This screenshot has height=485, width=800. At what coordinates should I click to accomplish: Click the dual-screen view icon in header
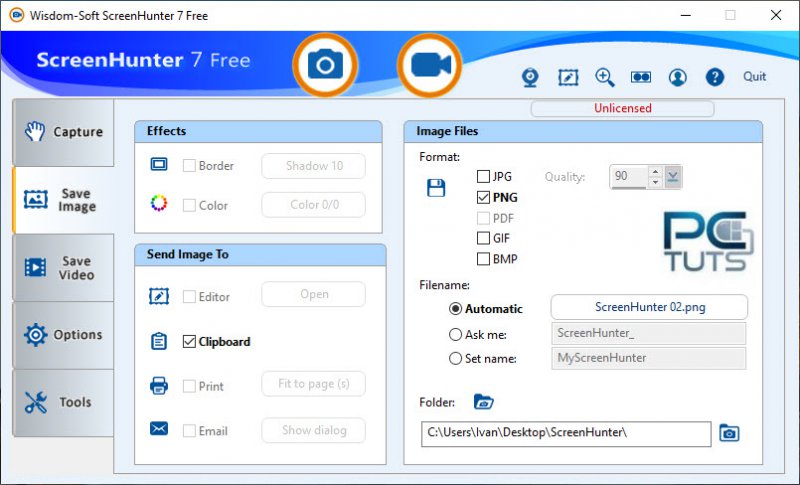click(641, 78)
